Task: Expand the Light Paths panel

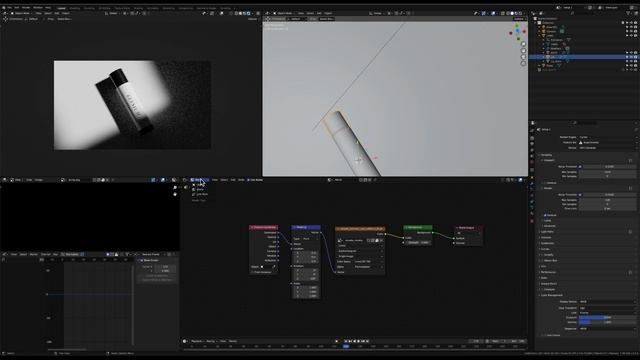Action: coord(548,231)
